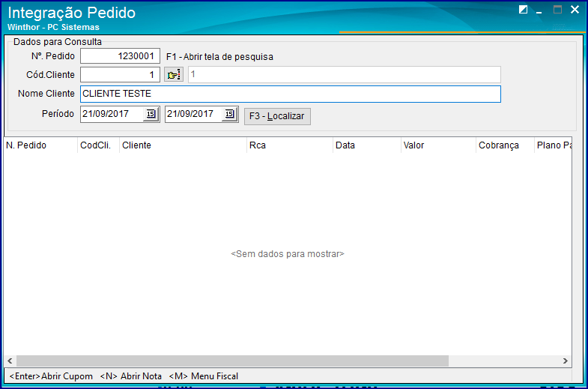The width and height of the screenshot is (588, 389).
Task: Open client search hand-pointer icon
Action: click(x=174, y=75)
